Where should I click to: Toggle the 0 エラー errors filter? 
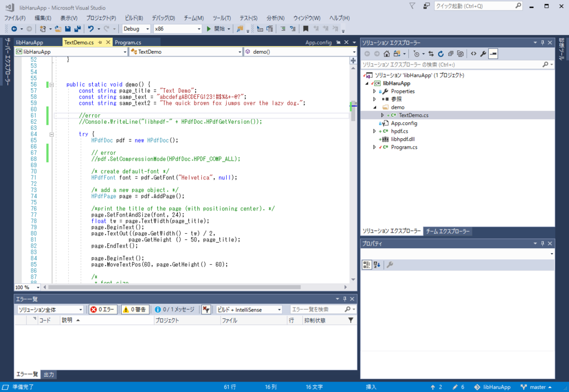[x=103, y=309]
